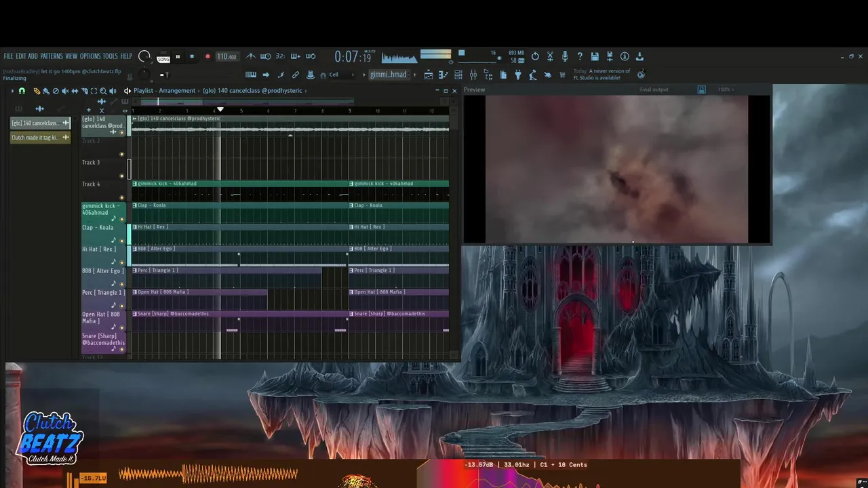The width and height of the screenshot is (868, 488).
Task: Click the download arrow icon in toolbar
Action: pos(639,56)
